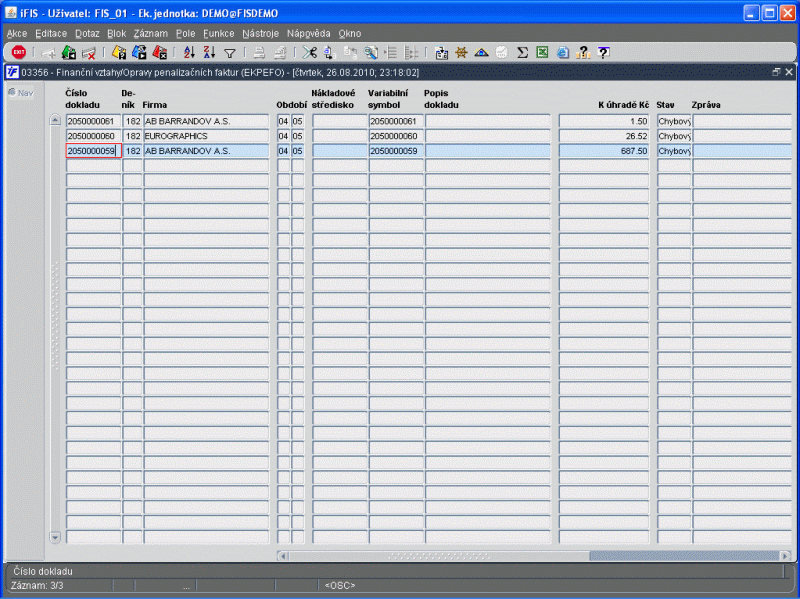Open the Akce menu

coord(17,34)
